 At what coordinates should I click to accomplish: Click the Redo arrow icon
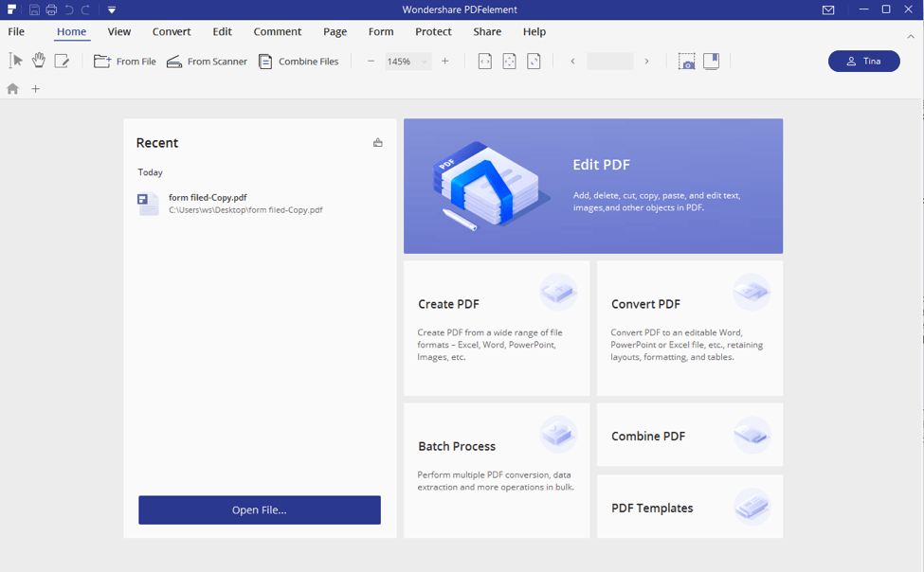coord(85,9)
